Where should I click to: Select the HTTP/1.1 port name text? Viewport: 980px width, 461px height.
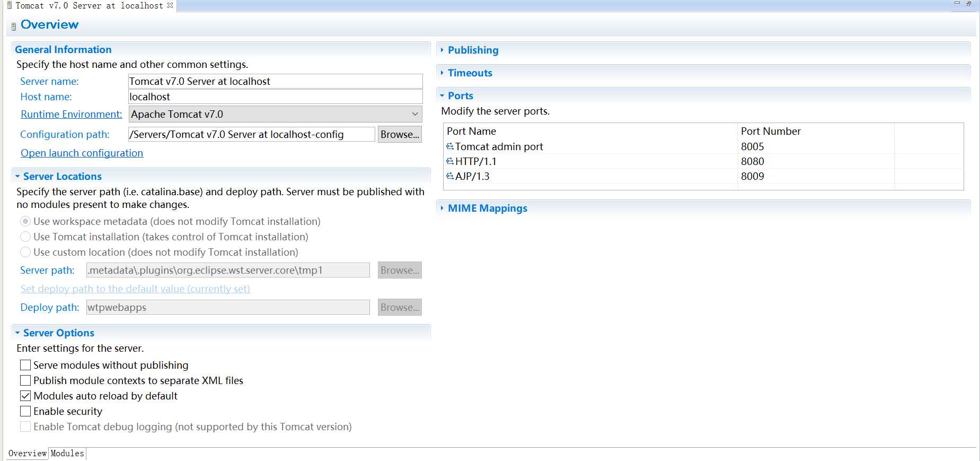pos(476,161)
